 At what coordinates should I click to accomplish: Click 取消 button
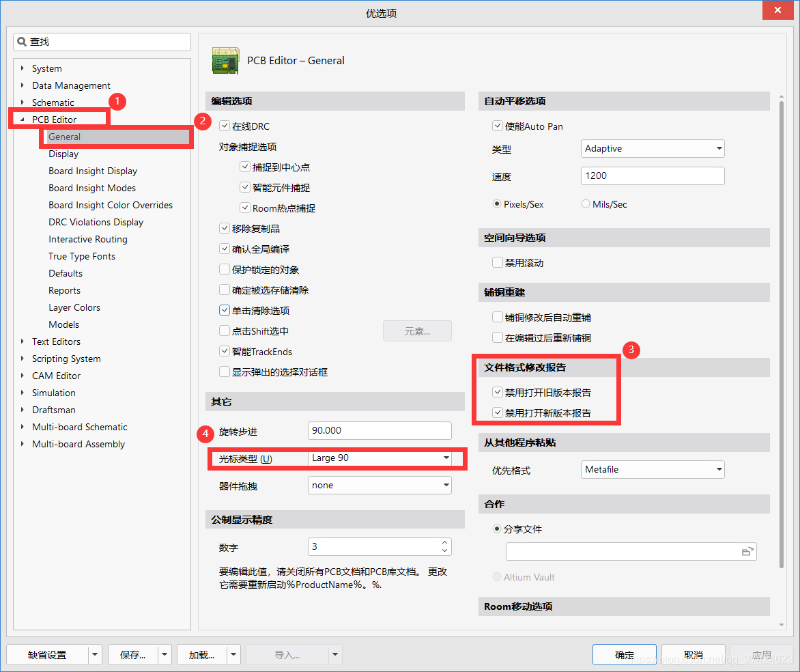694,654
